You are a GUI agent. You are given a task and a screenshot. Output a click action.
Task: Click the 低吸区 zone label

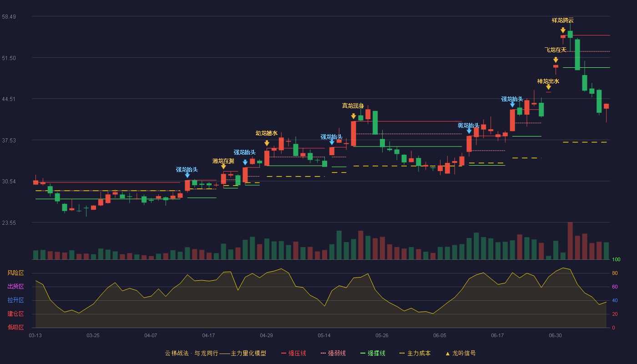15,328
